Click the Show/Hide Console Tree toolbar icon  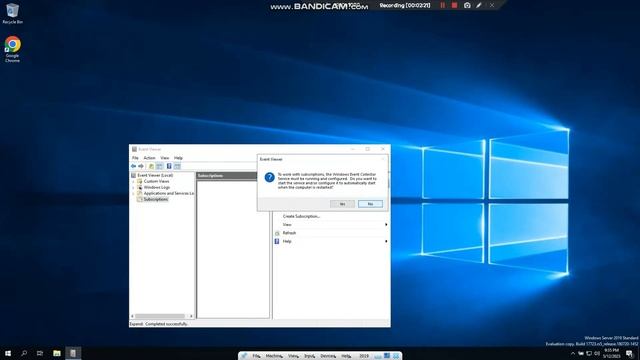[x=160, y=166]
